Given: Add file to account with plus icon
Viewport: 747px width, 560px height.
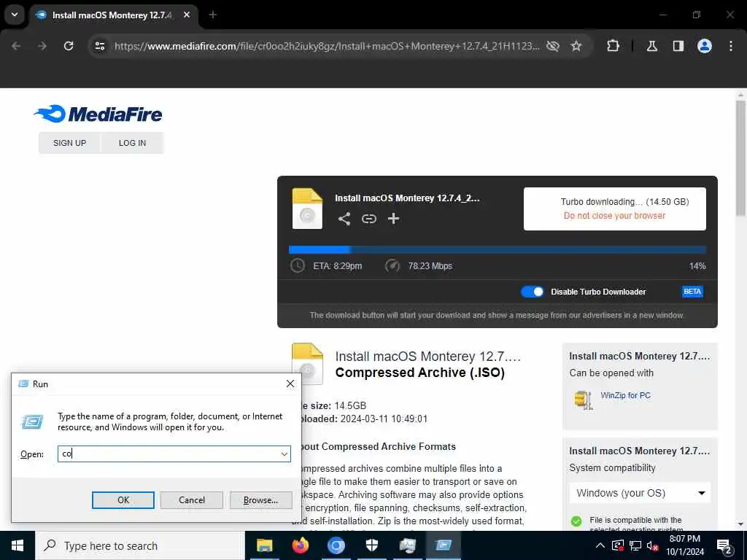Looking at the screenshot, I should coord(393,219).
